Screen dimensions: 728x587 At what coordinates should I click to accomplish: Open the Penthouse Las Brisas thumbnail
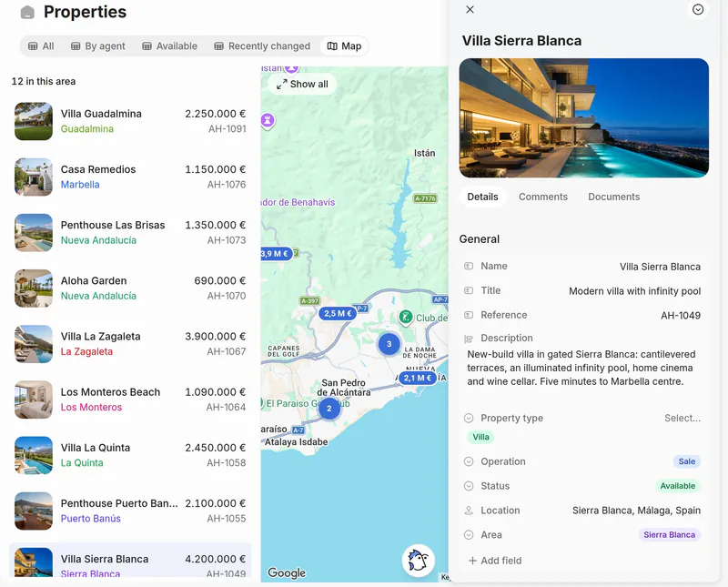(34, 233)
